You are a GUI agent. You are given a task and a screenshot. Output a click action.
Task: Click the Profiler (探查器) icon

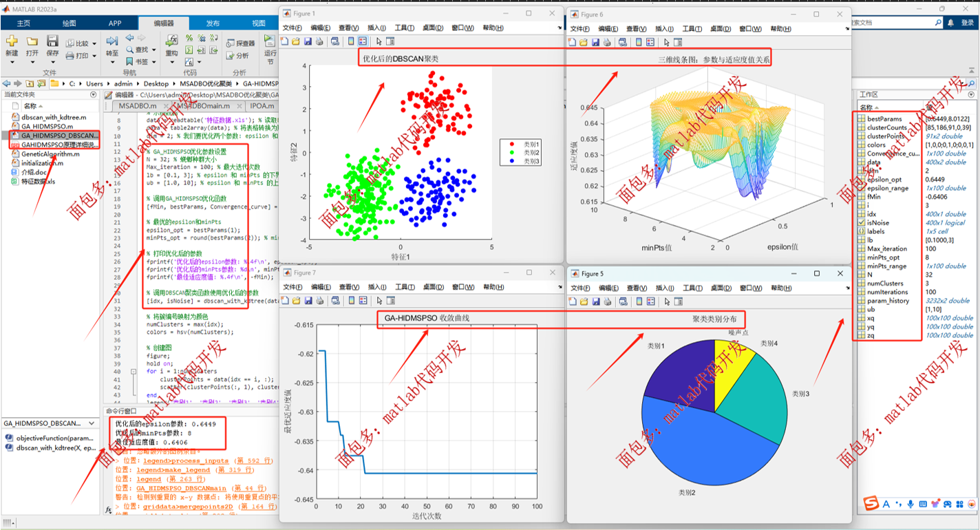pos(231,43)
